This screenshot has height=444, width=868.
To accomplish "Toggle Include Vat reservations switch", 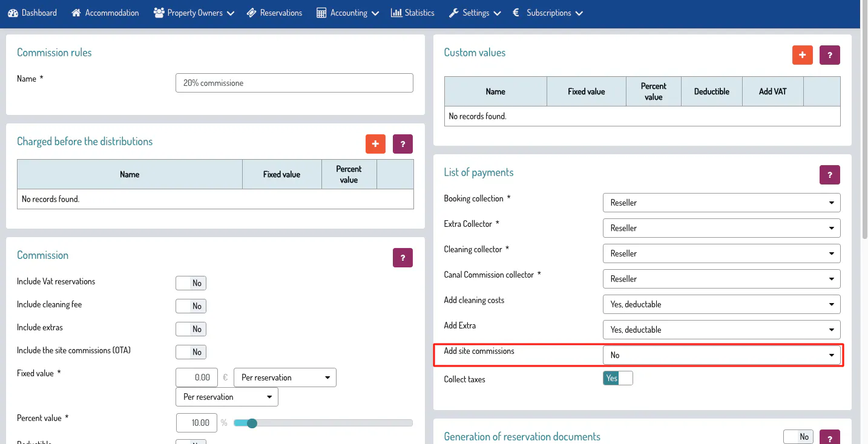I will [x=191, y=283].
